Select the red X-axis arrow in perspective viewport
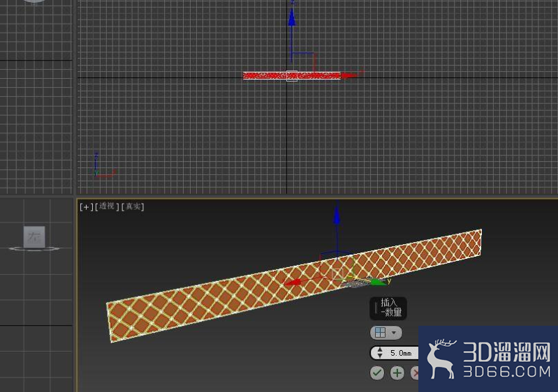This screenshot has height=392, width=558. point(293,283)
